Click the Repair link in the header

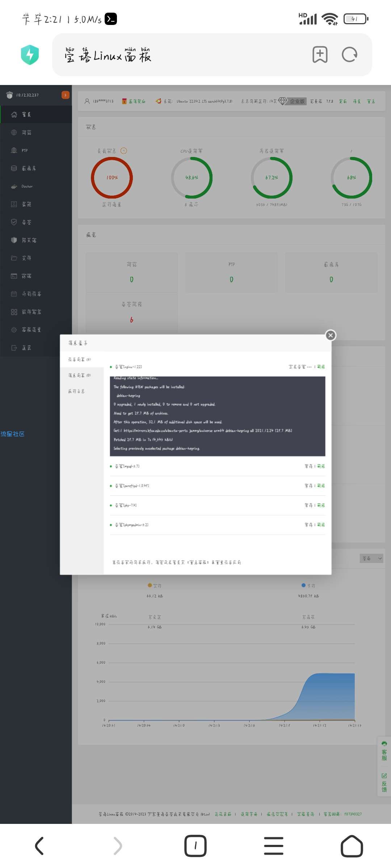coord(357,101)
